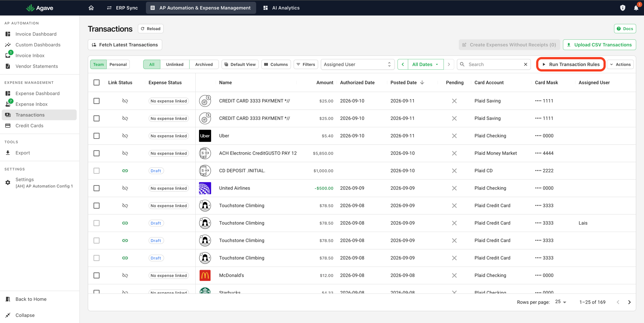Show Unlinked transactions tab
The height and width of the screenshot is (323, 644).
(x=175, y=64)
